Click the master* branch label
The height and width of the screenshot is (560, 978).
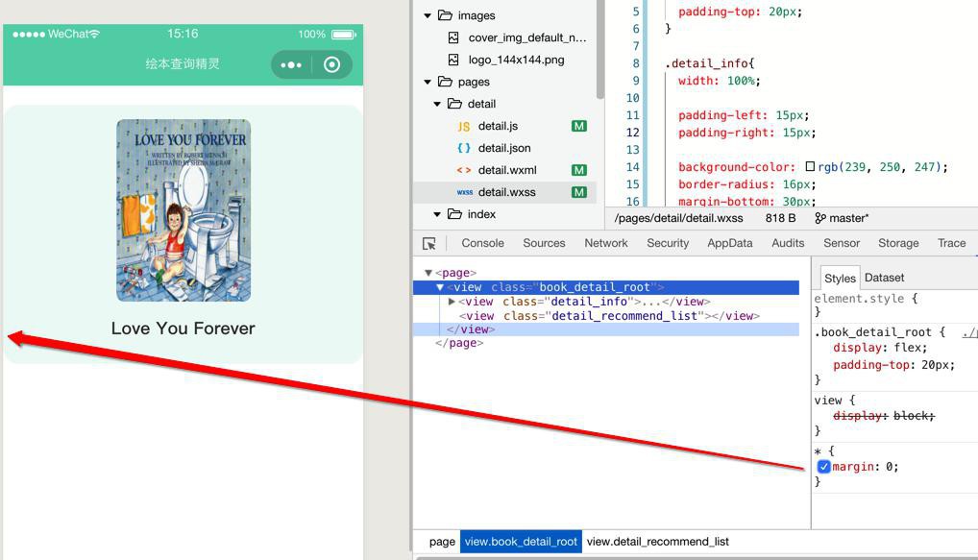click(x=849, y=218)
